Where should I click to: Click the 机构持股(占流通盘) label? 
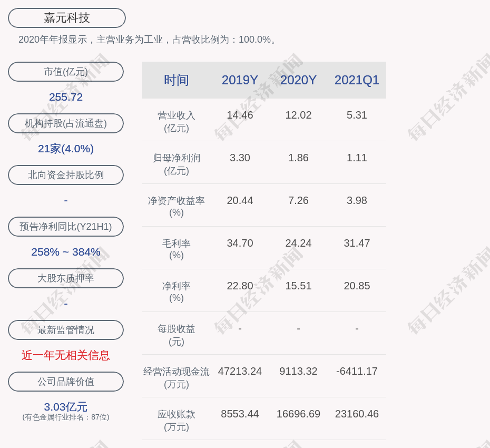pyautogui.click(x=66, y=123)
